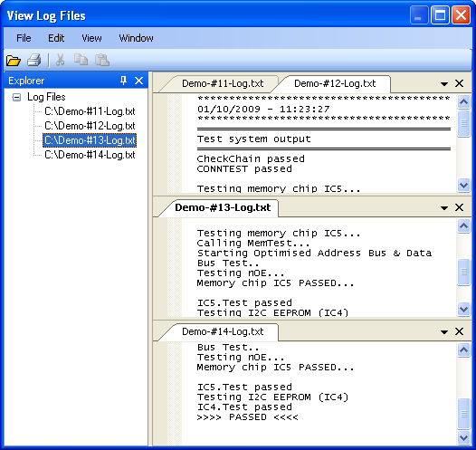Screen dimensions: 476x450
Task: Click the scrollbar thumb in Demo-#14 pane
Action: [x=463, y=414]
